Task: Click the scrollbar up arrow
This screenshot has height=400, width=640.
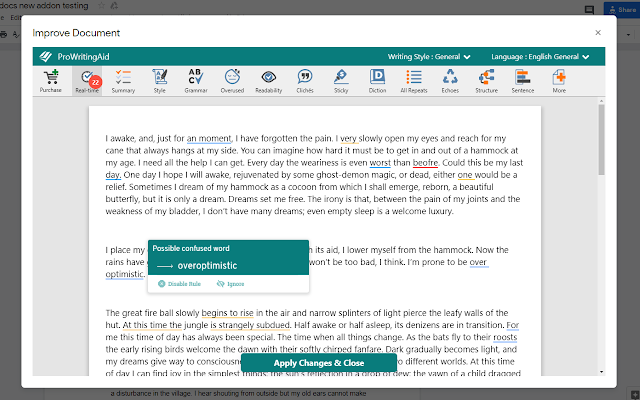Action: click(x=601, y=101)
